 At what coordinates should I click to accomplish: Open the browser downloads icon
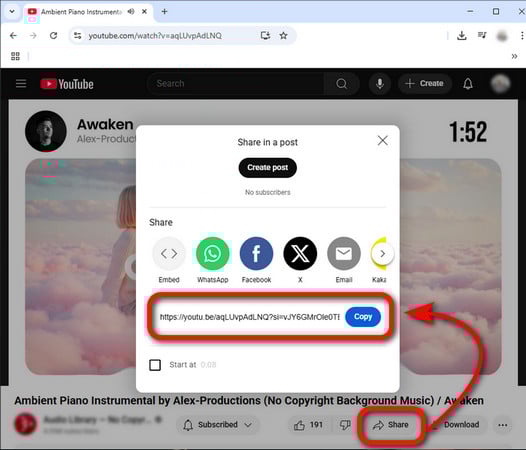[462, 36]
